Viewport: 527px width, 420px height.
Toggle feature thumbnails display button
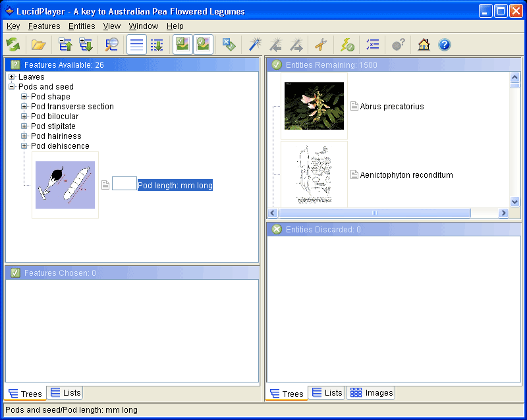pos(182,45)
